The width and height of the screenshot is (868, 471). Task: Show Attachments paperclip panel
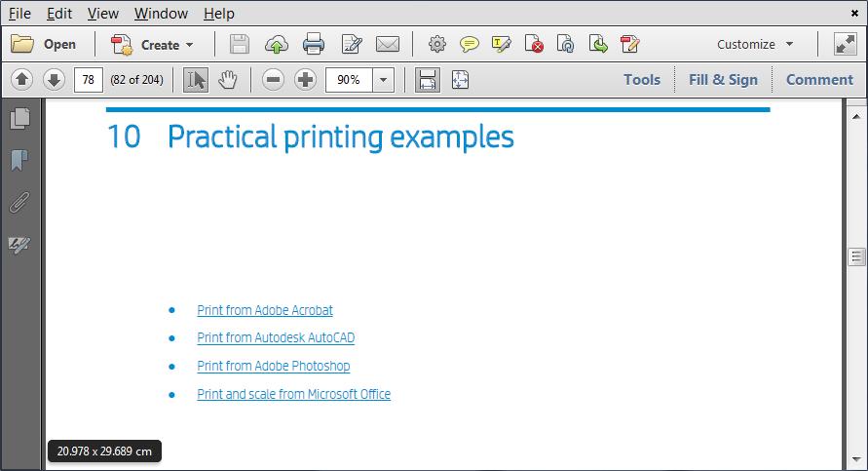point(19,202)
